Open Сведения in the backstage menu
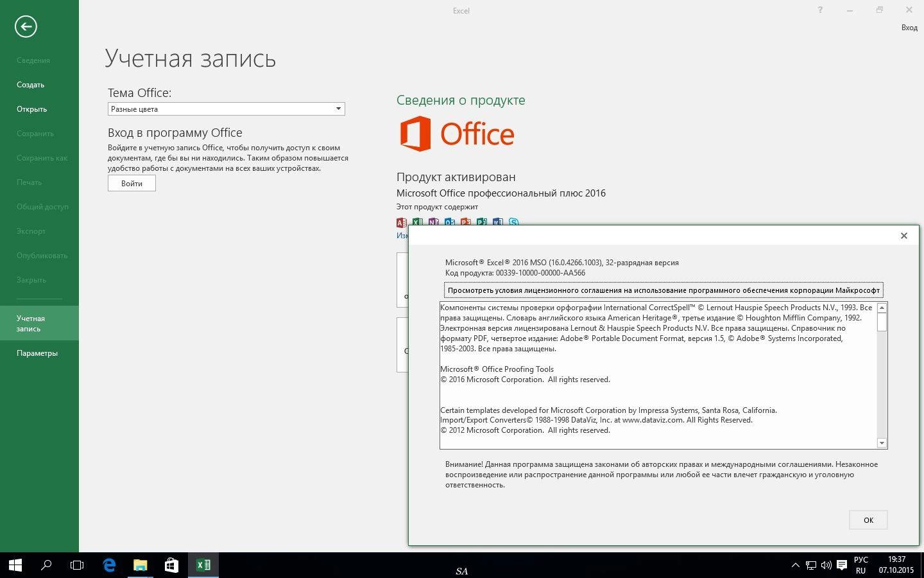 tap(33, 60)
